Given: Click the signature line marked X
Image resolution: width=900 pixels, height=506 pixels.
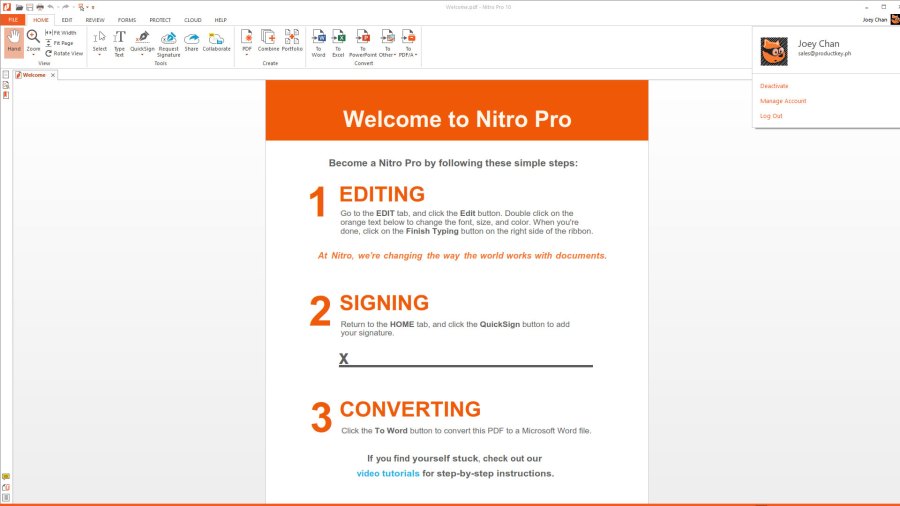Looking at the screenshot, I should click(x=465, y=359).
